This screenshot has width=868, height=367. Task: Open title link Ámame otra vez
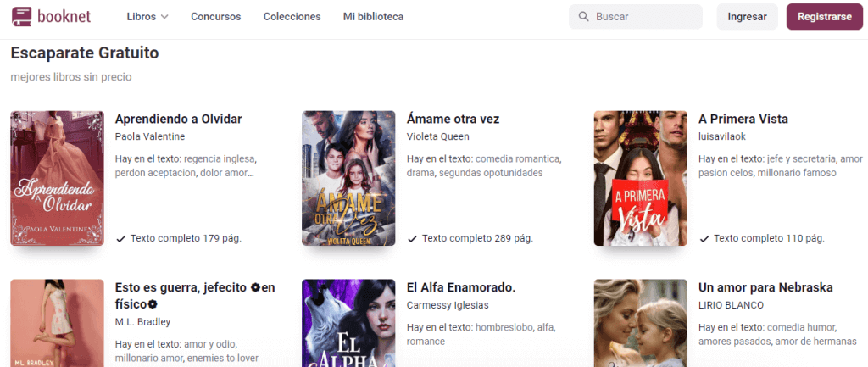453,119
